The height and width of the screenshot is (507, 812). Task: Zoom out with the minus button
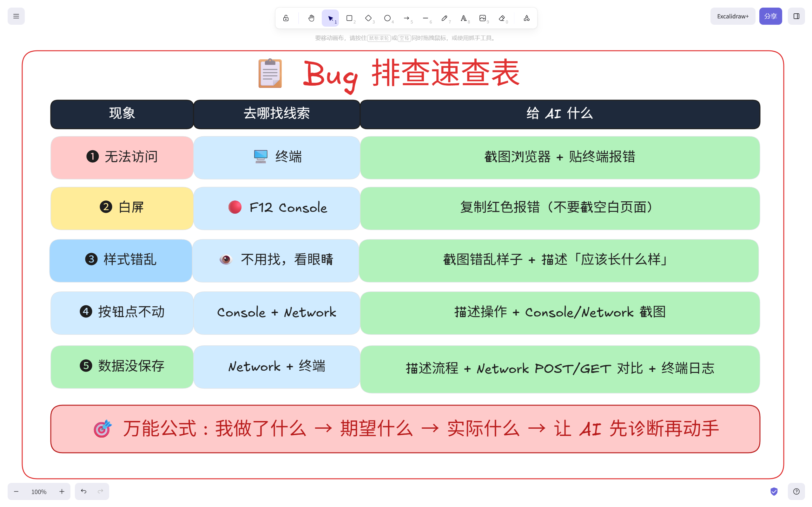click(16, 491)
